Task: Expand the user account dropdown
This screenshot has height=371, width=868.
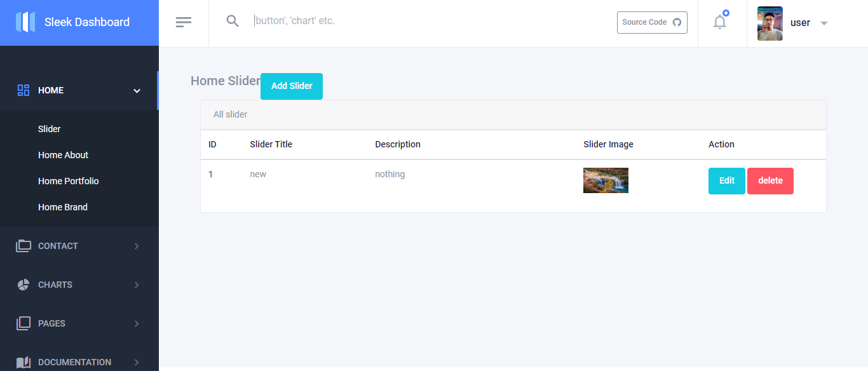Action: [824, 22]
